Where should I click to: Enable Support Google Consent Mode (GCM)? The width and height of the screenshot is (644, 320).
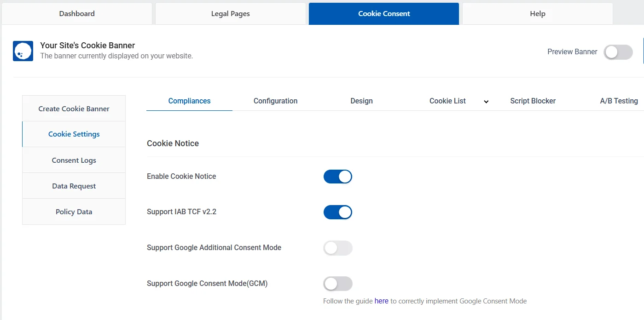(x=337, y=283)
